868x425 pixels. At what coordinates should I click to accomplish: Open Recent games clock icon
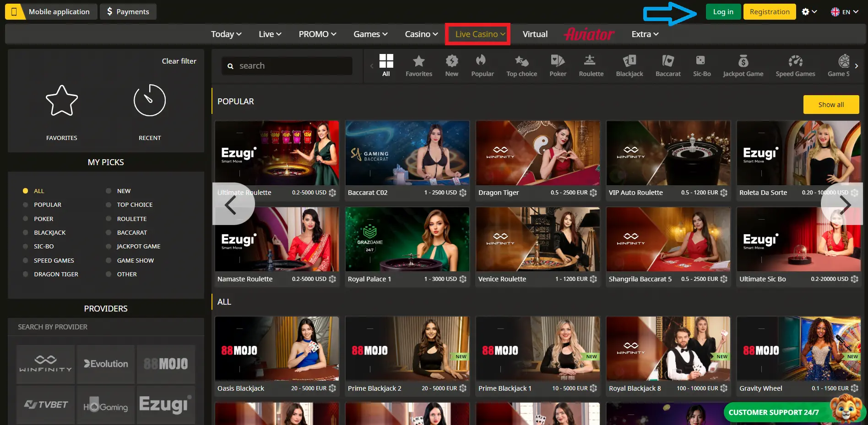(x=149, y=101)
